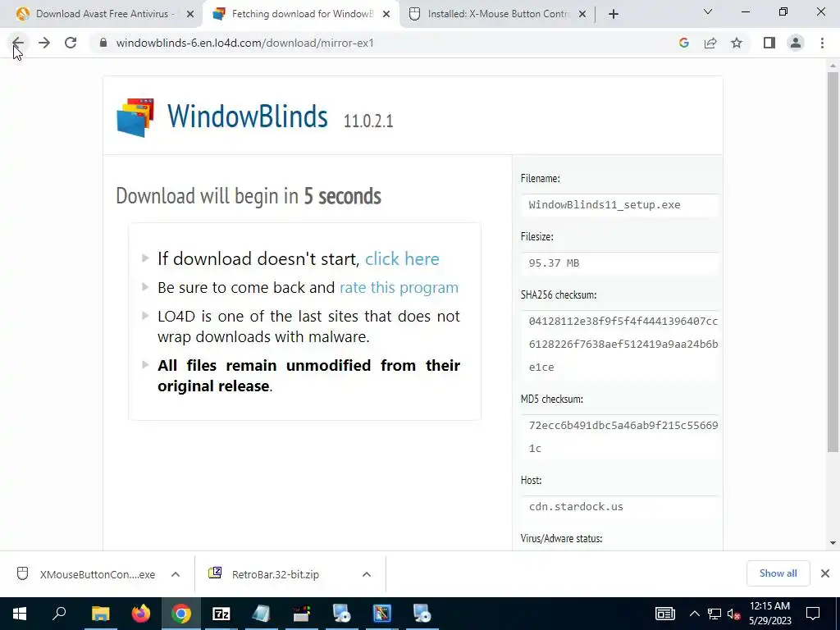The image size is (840, 630).
Task: Click the WindowBlinds logo icon
Action: (x=135, y=117)
